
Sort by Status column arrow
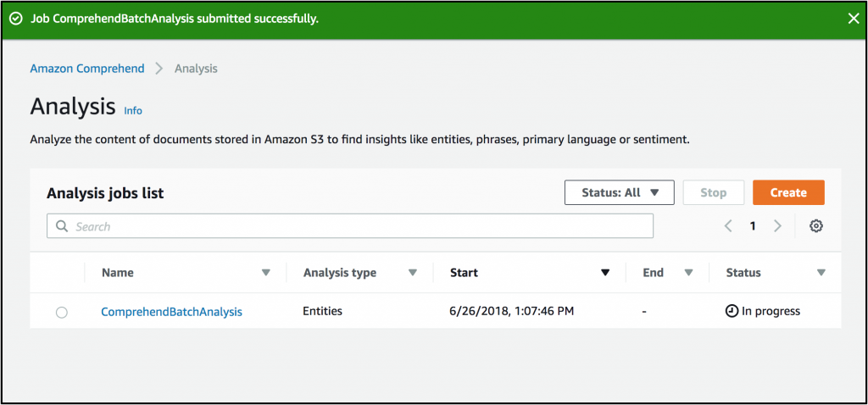pyautogui.click(x=821, y=273)
